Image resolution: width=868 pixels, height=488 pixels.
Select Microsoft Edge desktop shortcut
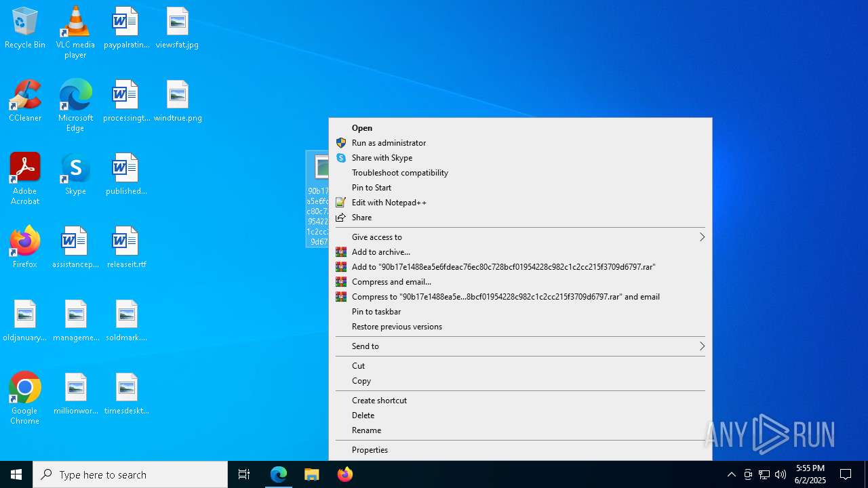pos(75,106)
